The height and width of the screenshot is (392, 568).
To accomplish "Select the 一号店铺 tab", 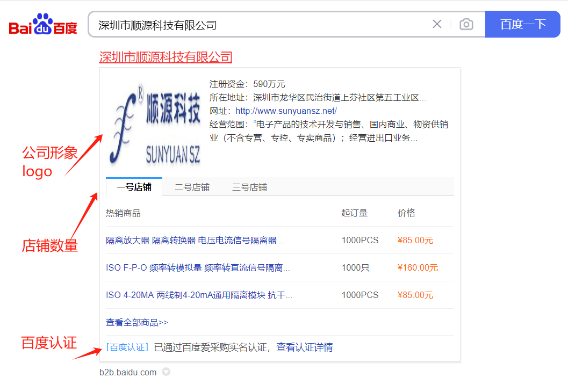I will coord(133,187).
